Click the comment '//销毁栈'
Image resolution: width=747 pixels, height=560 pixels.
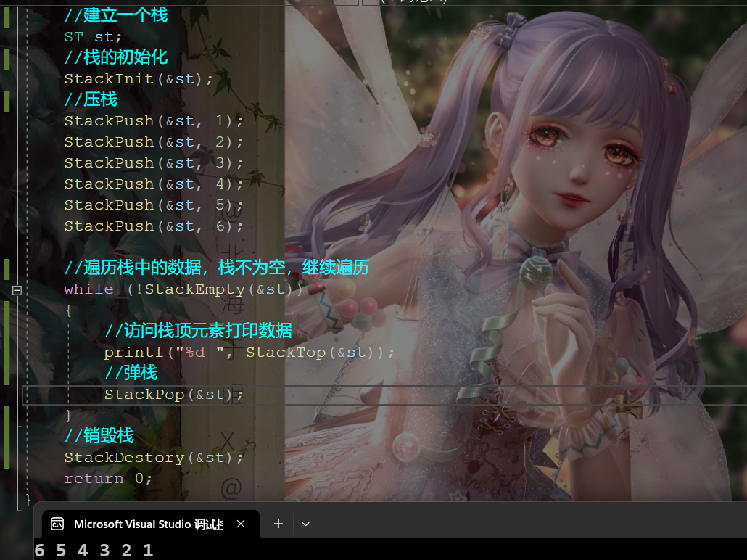[x=99, y=436]
